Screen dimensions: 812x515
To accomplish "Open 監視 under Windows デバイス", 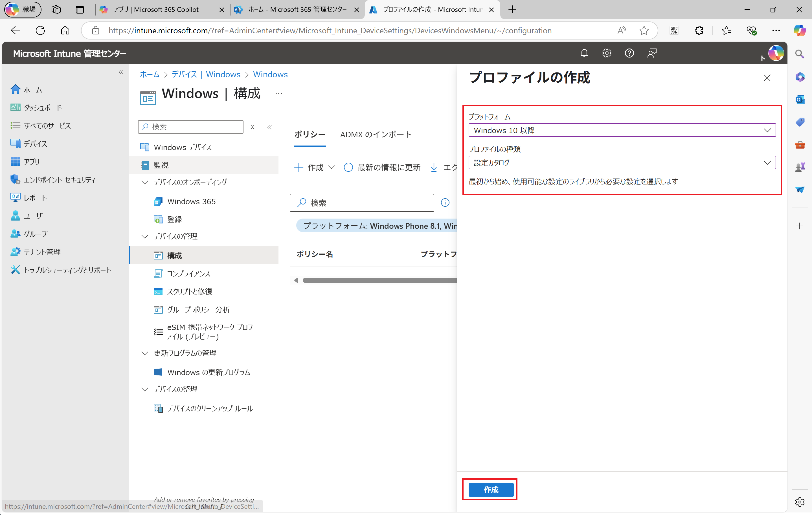I will point(161,165).
